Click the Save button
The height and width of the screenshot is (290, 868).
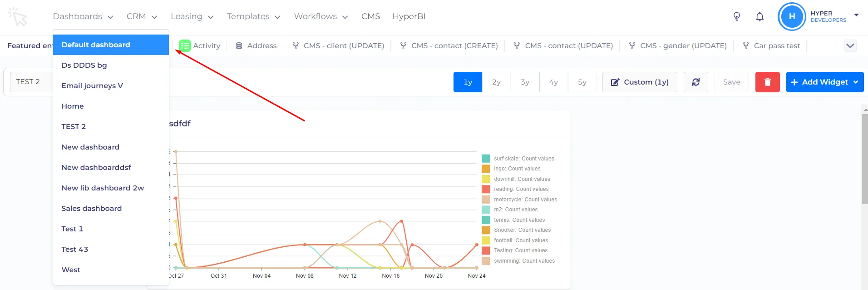(x=731, y=82)
